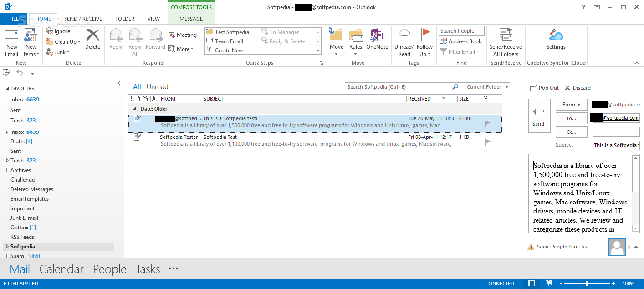Viewport: 644px width, 289px height.
Task: Select the Junk E-mail folder
Action: point(24,218)
